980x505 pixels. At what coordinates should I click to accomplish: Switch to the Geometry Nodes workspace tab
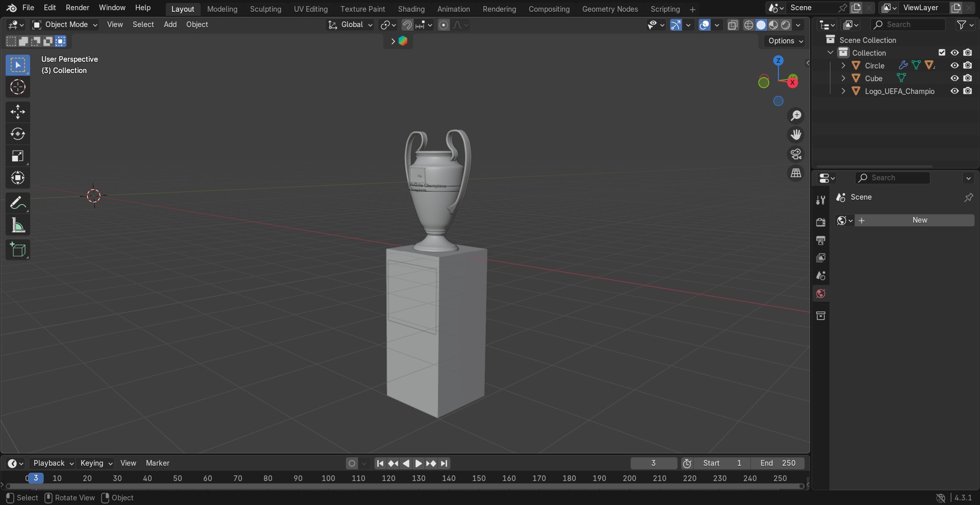point(610,9)
